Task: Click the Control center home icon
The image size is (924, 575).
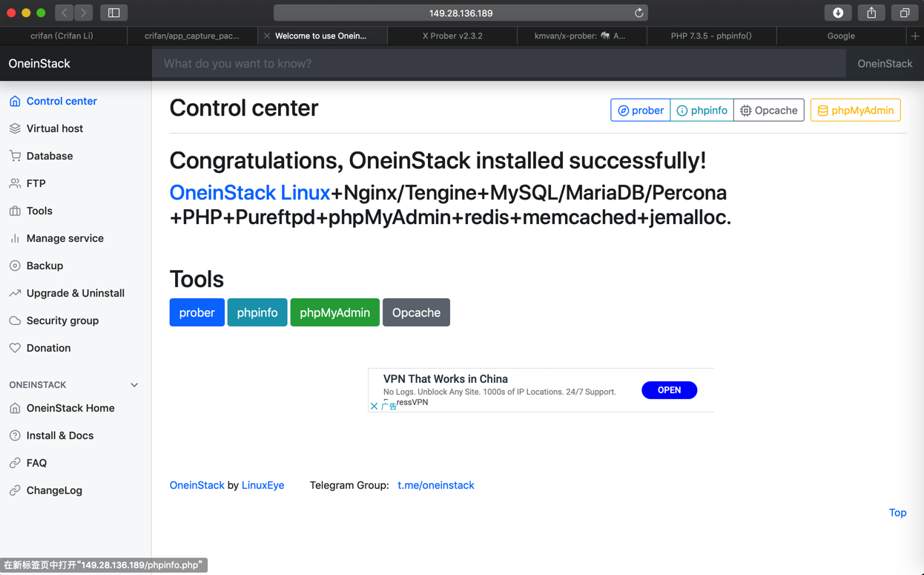Action: (15, 101)
